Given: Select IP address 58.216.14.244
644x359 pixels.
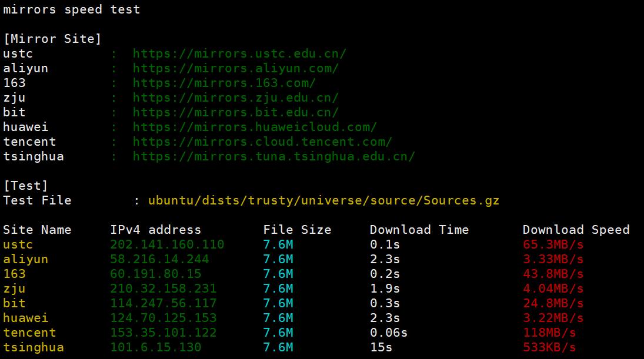Looking at the screenshot, I should click(x=159, y=259).
